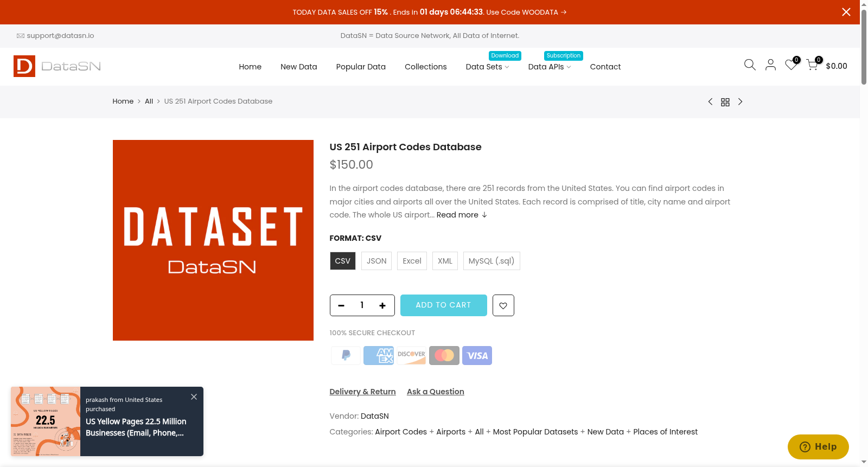Go to next product arrow

pyautogui.click(x=740, y=102)
